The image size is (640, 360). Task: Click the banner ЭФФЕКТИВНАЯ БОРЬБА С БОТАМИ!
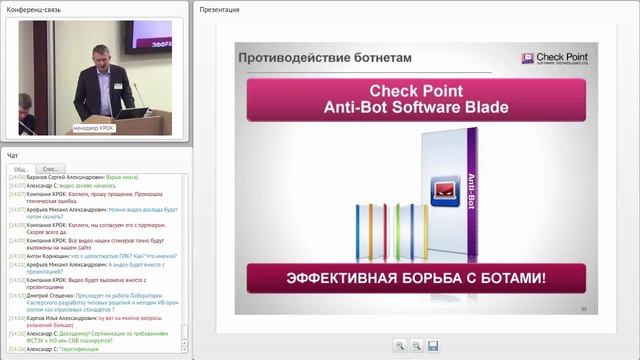[416, 278]
